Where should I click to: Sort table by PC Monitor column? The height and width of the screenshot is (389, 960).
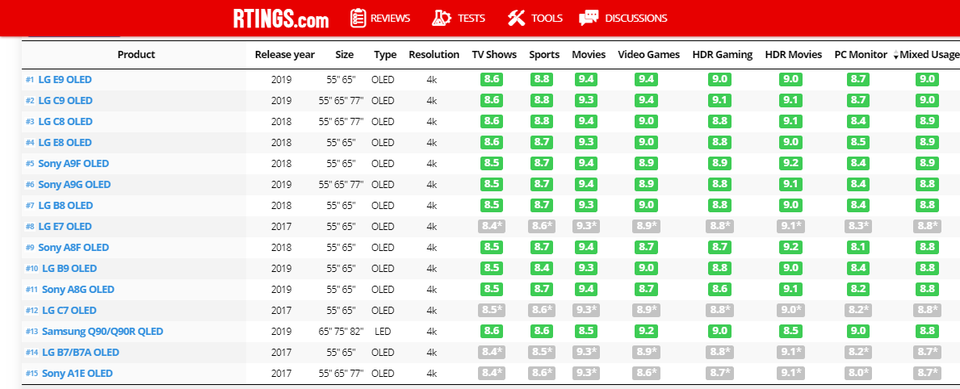click(x=861, y=55)
